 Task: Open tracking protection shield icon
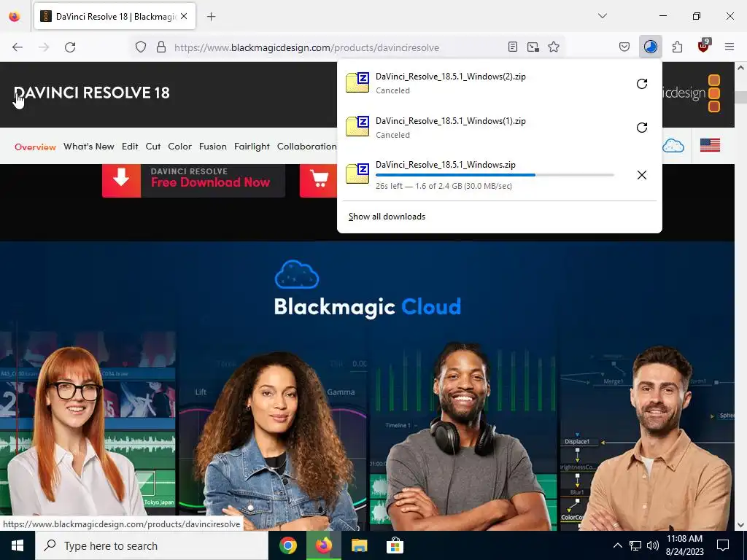pos(141,47)
